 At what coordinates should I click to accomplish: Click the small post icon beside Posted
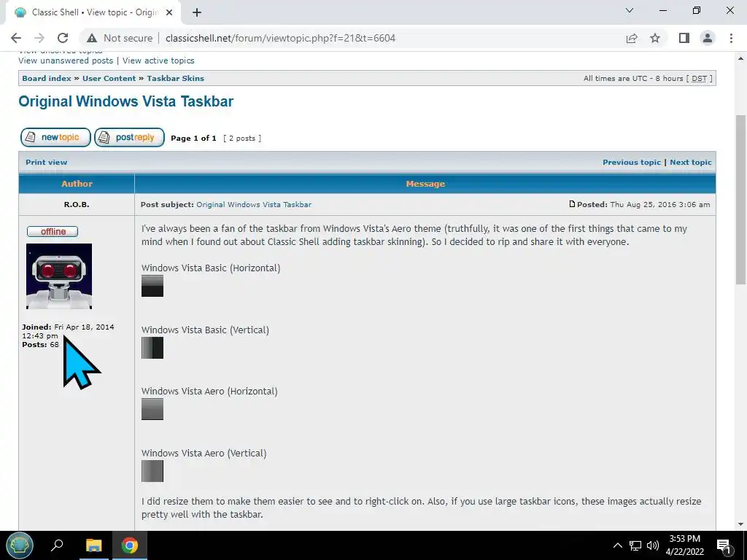tap(572, 204)
